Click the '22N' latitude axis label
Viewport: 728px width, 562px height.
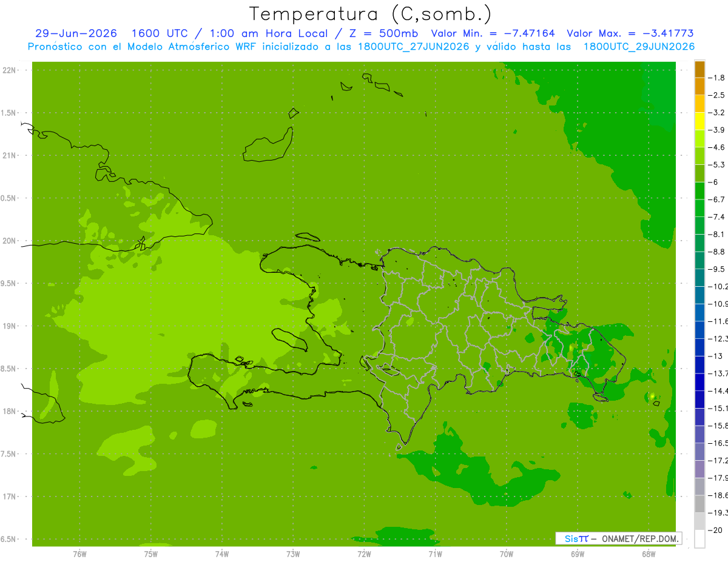click(x=9, y=70)
